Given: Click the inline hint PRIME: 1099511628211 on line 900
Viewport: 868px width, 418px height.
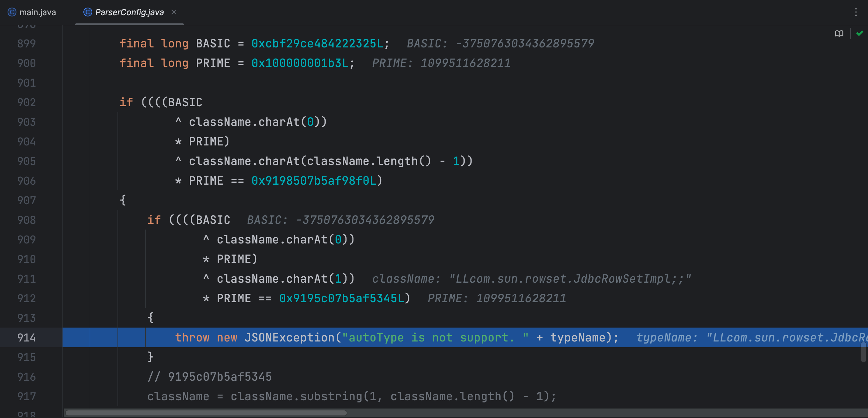Looking at the screenshot, I should click(x=441, y=63).
